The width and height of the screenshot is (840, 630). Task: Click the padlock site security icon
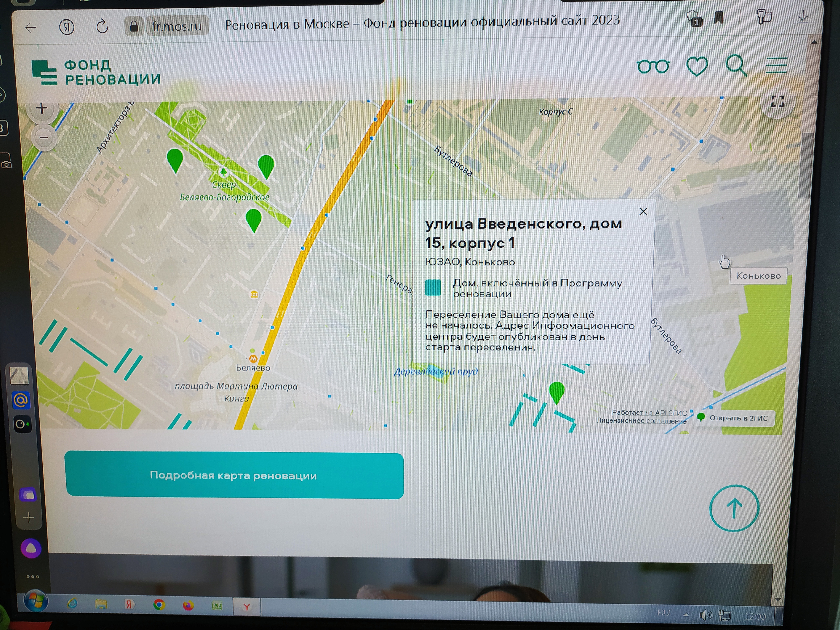[134, 26]
